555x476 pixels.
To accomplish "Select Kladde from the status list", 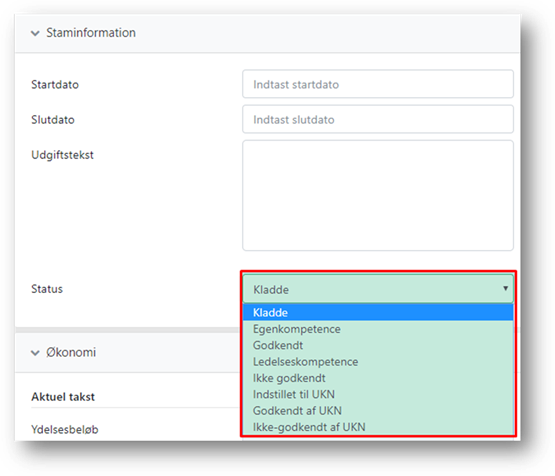I will click(378, 312).
